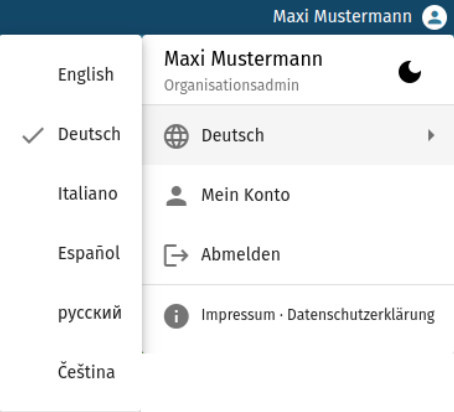Toggle dark mode with the moon icon
The image size is (454, 412).
coord(410,72)
